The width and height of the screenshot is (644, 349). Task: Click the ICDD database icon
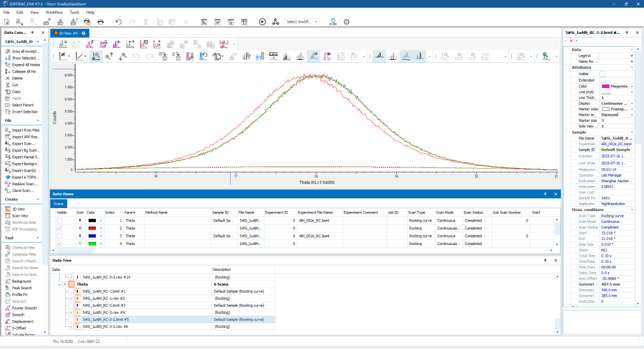tap(333, 22)
